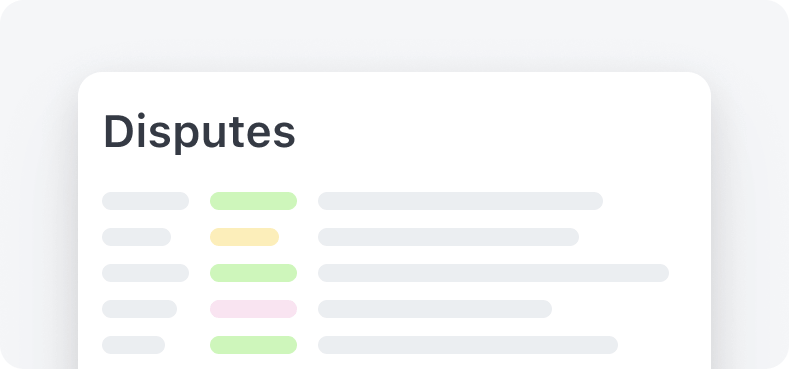Select the green status pill in first row
Screen dimensions: 789x369
click(x=253, y=201)
